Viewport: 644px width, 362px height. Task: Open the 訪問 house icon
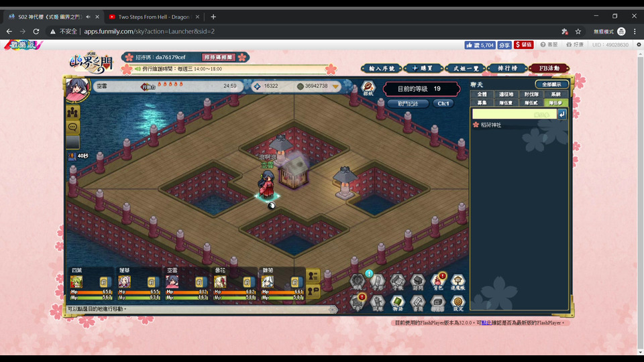pos(418,282)
